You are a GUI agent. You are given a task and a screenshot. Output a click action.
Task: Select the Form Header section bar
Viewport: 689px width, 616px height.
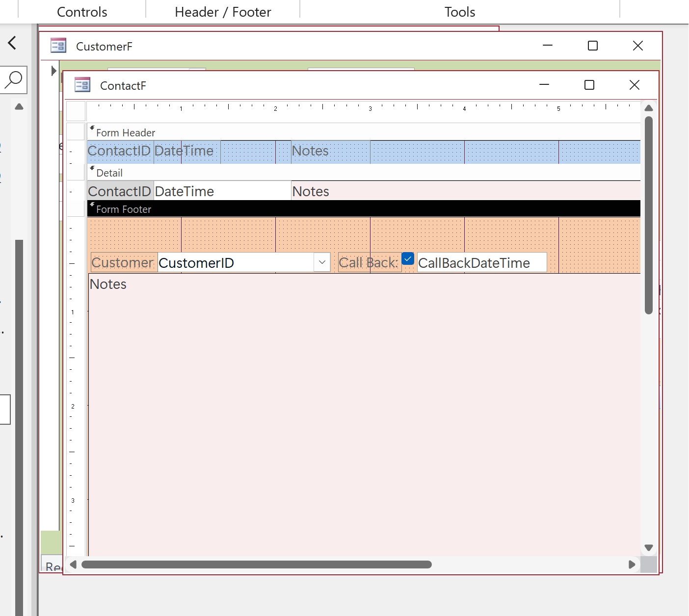363,132
